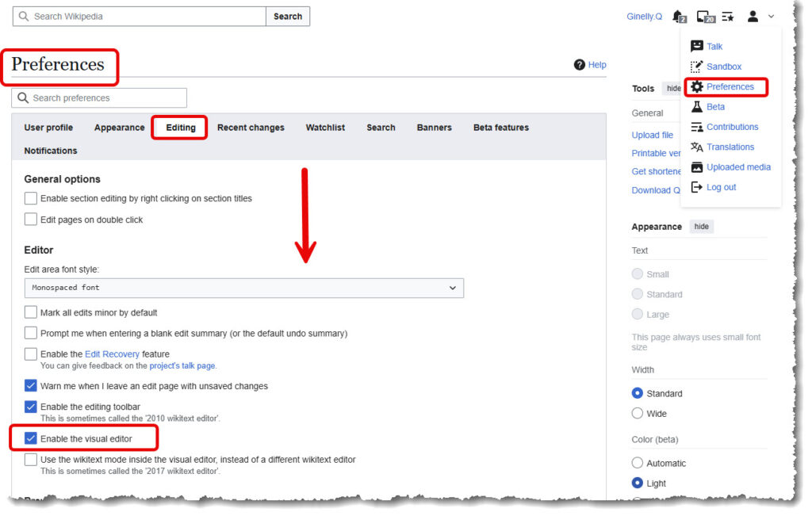Image resolution: width=812 pixels, height=516 pixels.
Task: Click the Help question mark icon
Action: 579,65
